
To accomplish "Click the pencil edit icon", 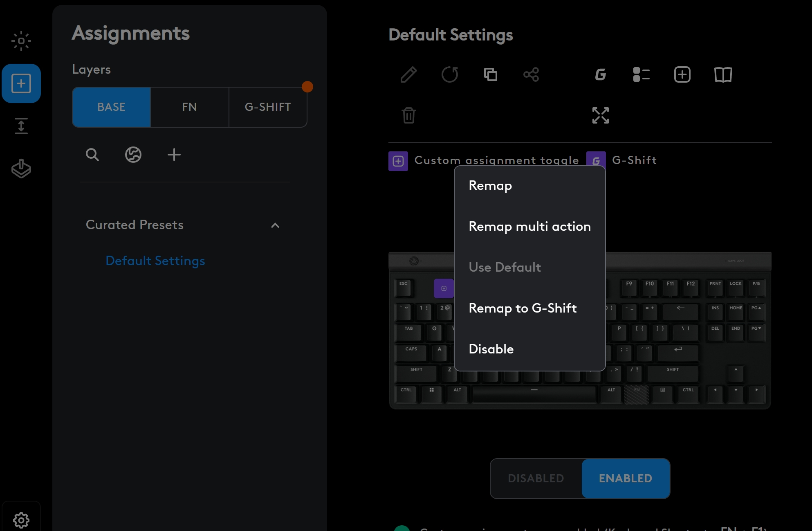I will pyautogui.click(x=408, y=74).
